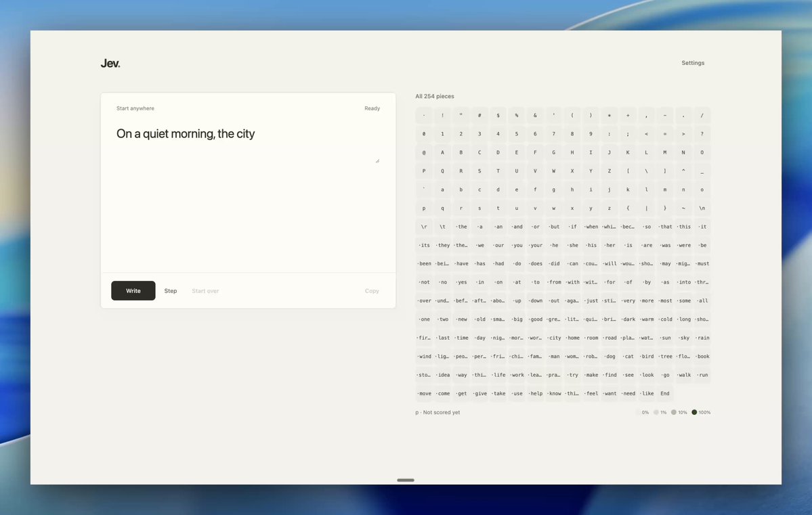Click the Step button
Image resolution: width=812 pixels, height=515 pixels.
(171, 291)
